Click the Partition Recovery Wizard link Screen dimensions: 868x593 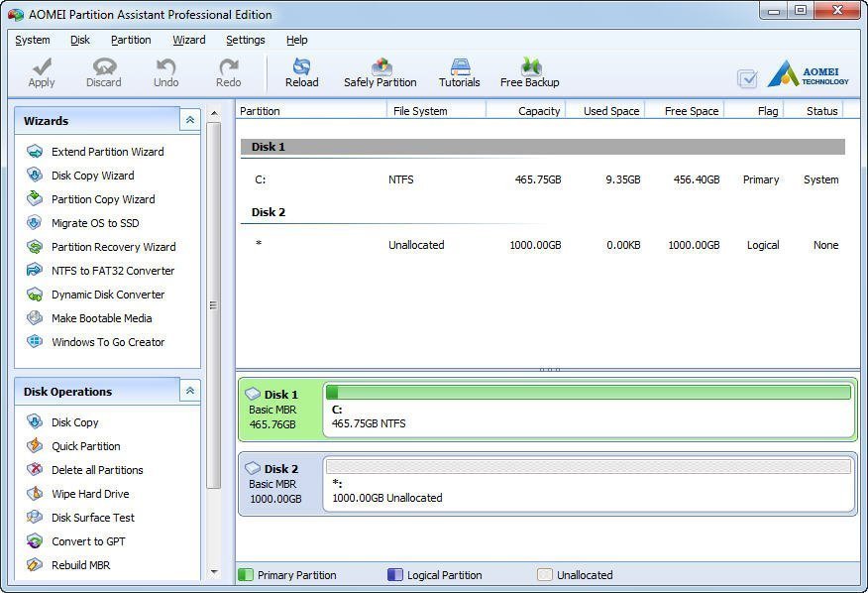pos(114,247)
